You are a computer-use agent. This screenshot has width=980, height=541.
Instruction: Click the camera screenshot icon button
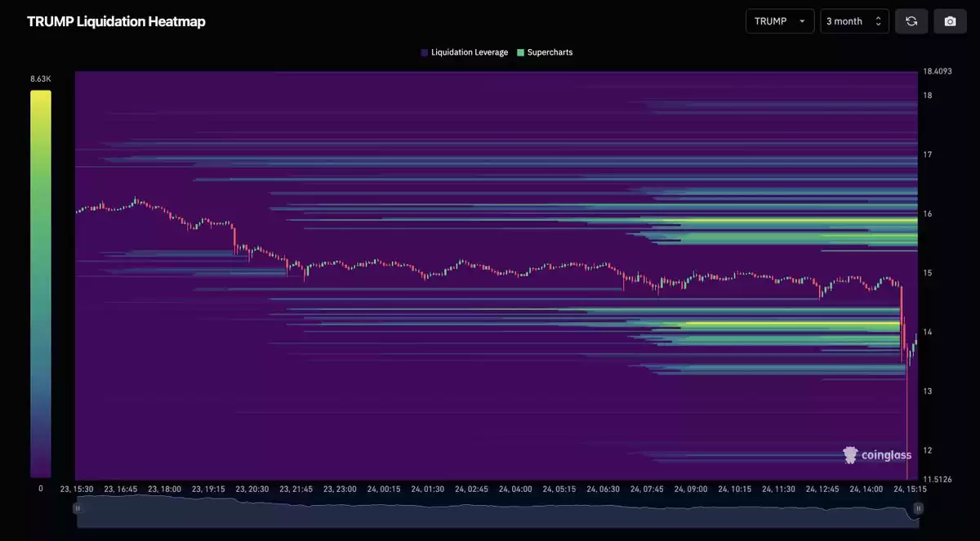[950, 21]
